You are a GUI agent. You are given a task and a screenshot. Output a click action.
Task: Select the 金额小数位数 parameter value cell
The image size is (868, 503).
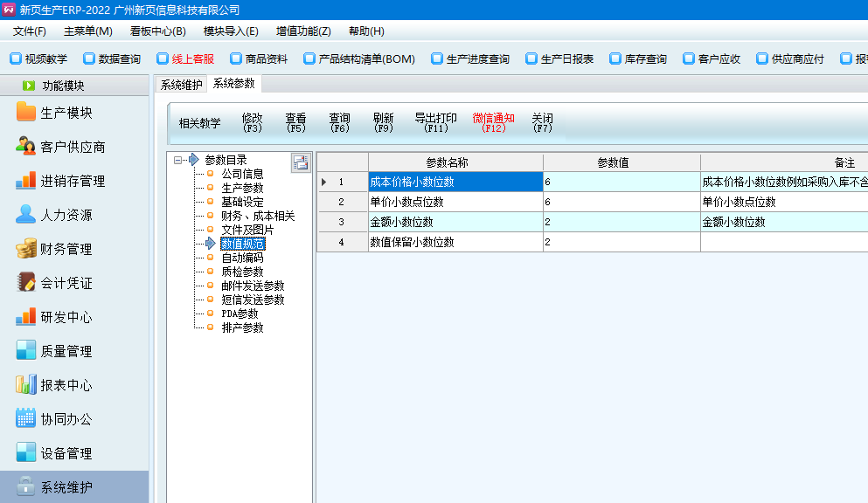point(621,222)
